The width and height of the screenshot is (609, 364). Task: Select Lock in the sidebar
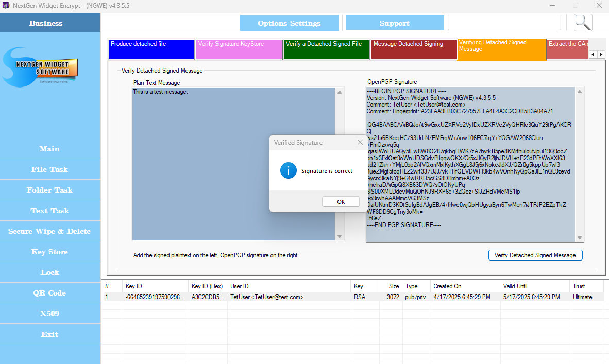(x=50, y=272)
